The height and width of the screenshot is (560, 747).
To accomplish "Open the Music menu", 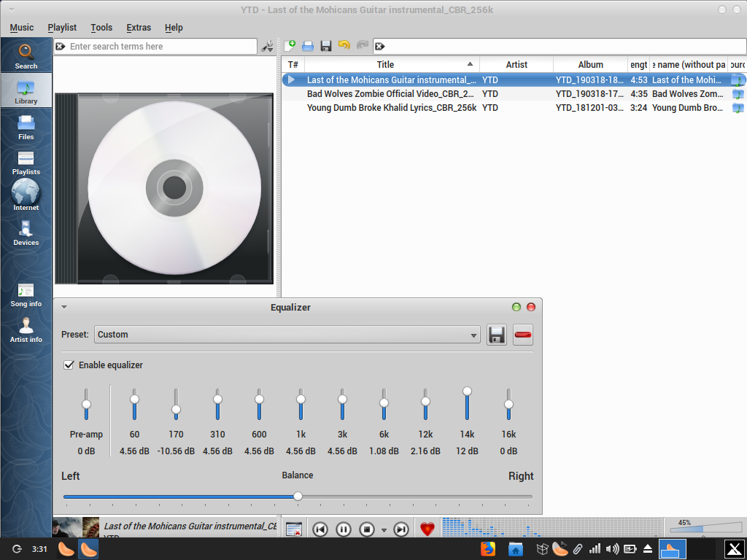I will 22,28.
